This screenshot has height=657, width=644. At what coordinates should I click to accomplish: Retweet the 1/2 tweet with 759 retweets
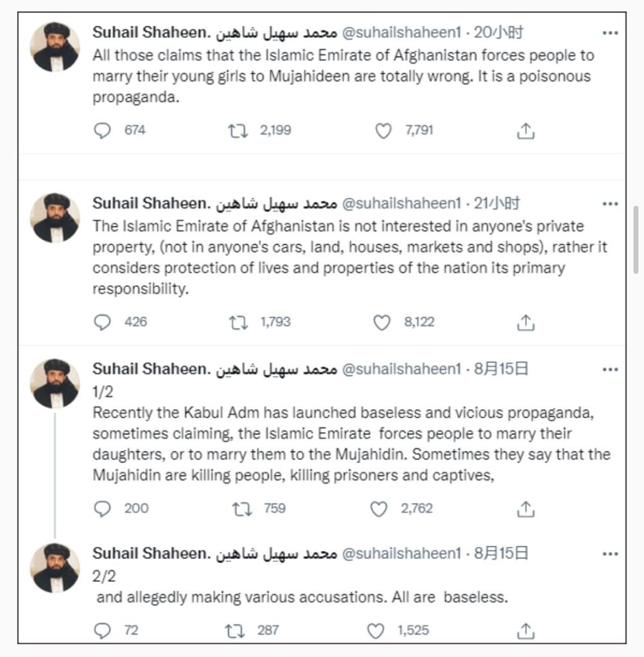point(242,509)
